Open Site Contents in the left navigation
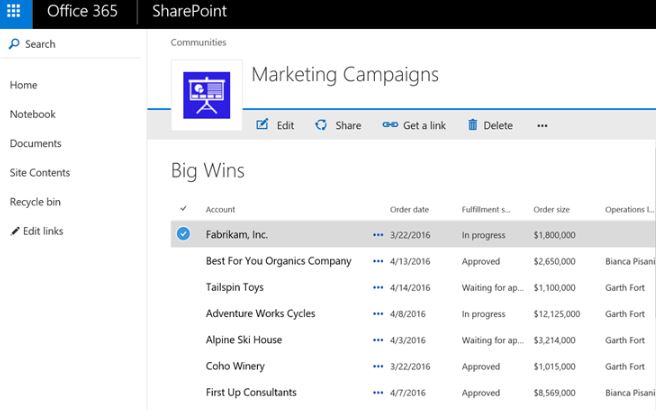The width and height of the screenshot is (656, 410). (40, 173)
